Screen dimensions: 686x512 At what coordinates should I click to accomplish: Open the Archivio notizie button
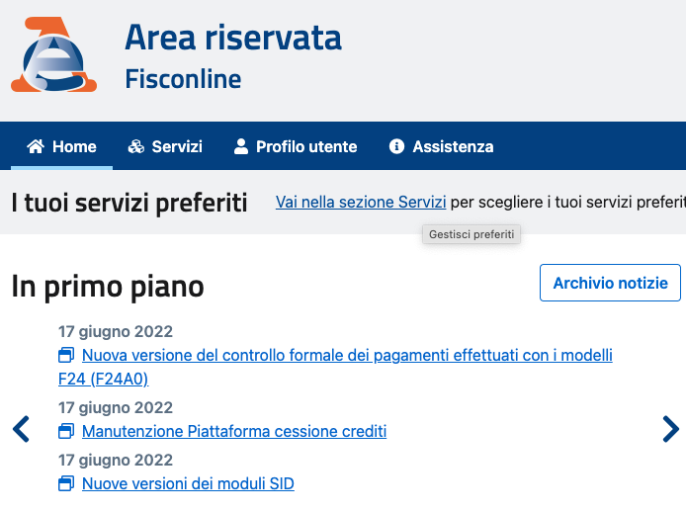(x=610, y=283)
